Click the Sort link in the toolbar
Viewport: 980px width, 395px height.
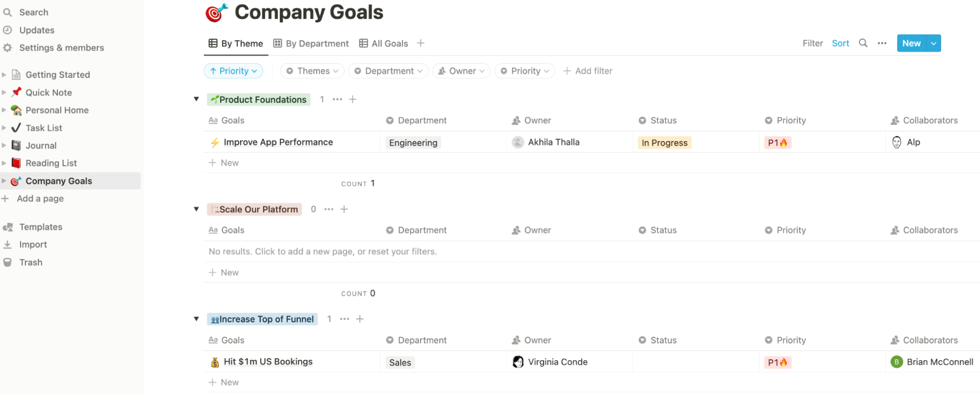(840, 43)
